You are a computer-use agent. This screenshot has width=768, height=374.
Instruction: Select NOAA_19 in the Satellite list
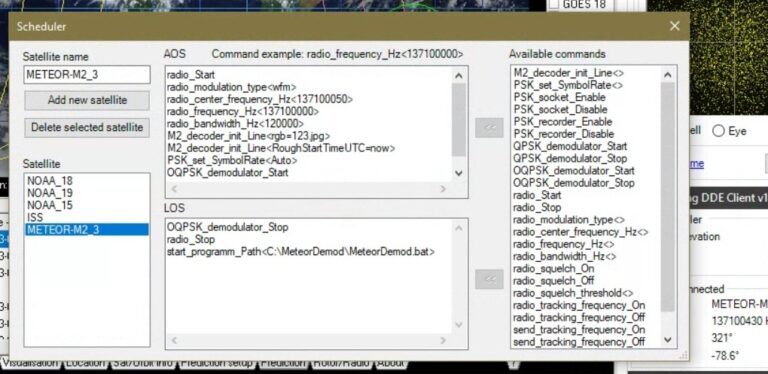click(x=50, y=193)
